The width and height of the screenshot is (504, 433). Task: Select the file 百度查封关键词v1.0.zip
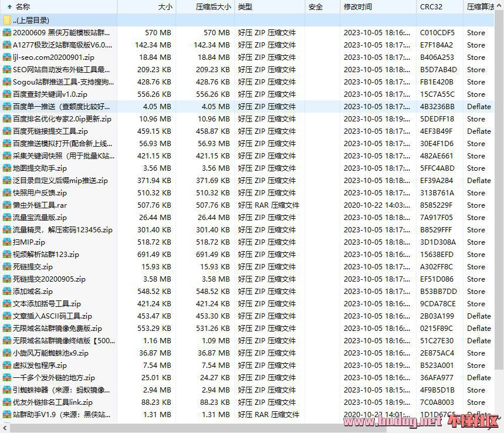point(50,94)
